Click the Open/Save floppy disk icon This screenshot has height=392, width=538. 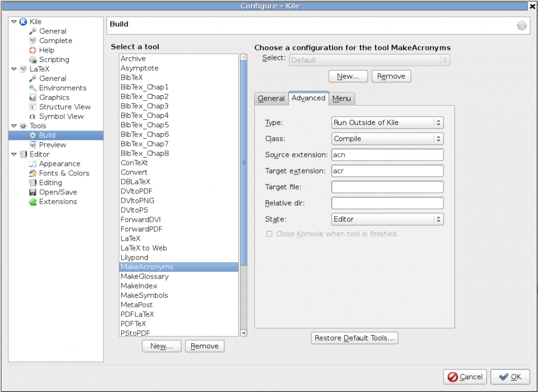coord(33,192)
